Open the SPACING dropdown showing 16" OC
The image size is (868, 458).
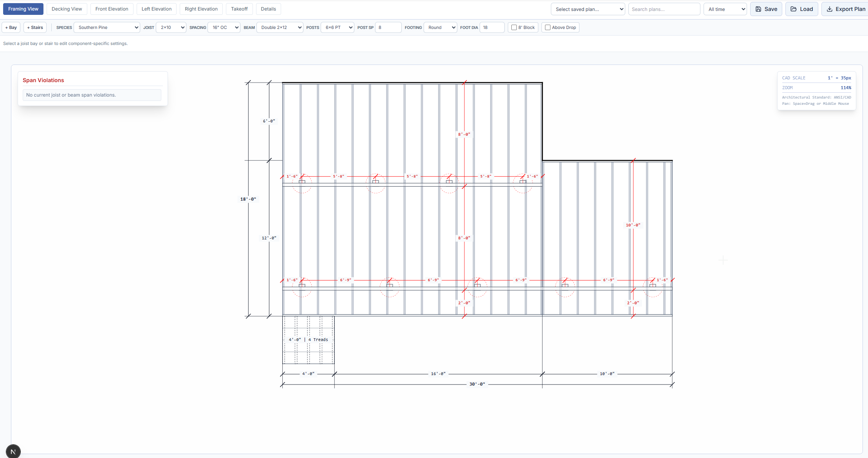(x=224, y=27)
